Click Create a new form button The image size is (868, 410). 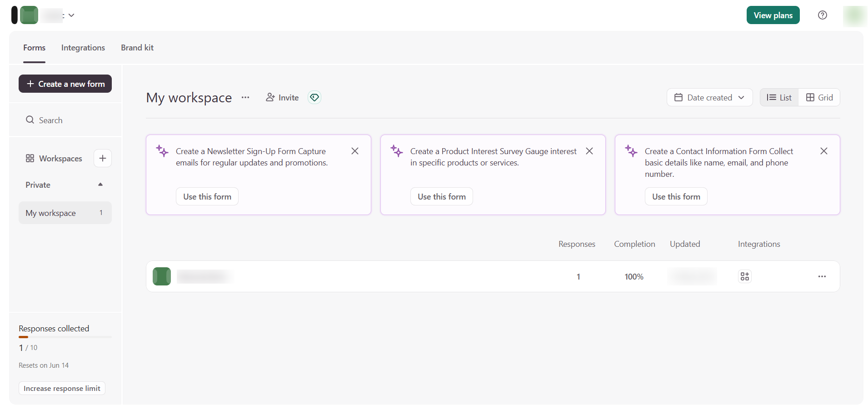tap(65, 84)
